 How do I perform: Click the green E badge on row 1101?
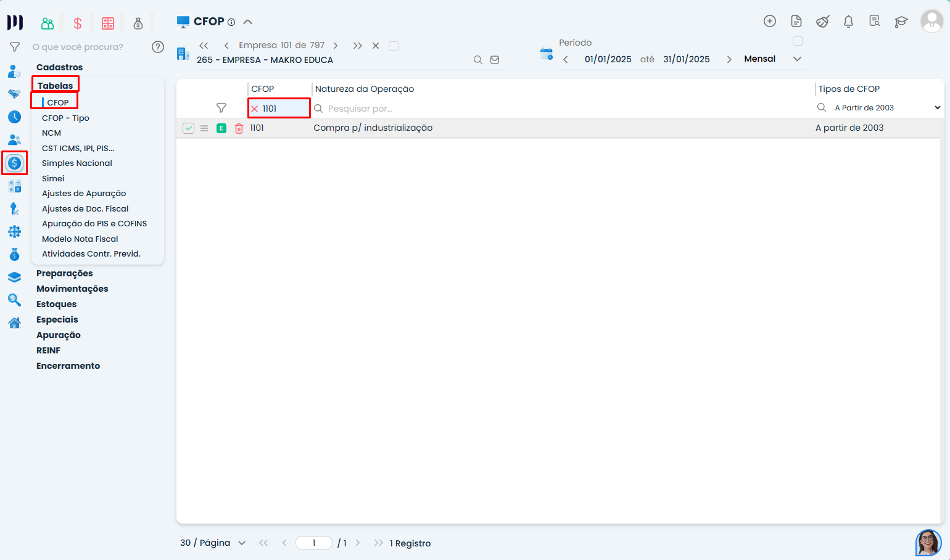pyautogui.click(x=221, y=128)
